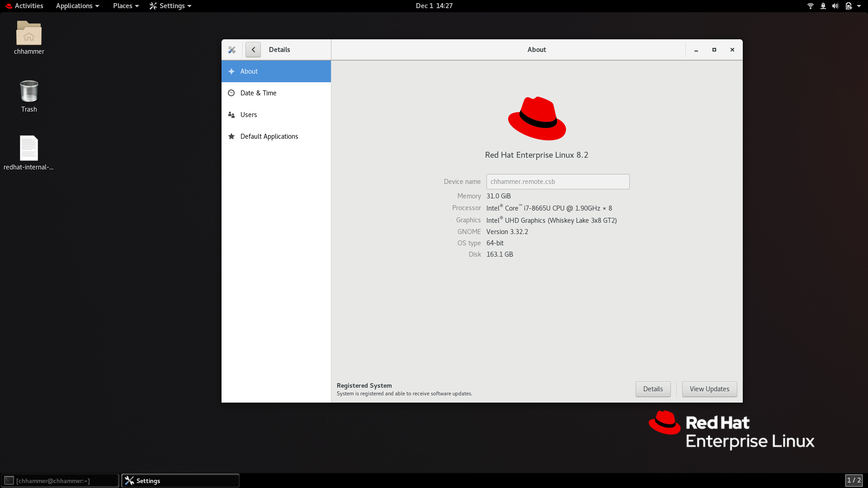Click the clock icon beside Date & Time
This screenshot has width=868, height=488.
click(231, 93)
